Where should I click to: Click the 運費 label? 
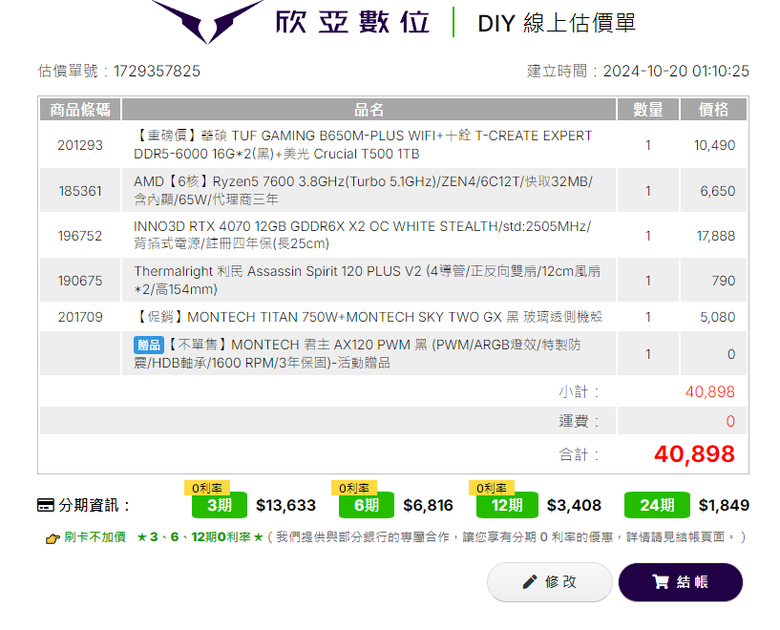click(x=579, y=421)
